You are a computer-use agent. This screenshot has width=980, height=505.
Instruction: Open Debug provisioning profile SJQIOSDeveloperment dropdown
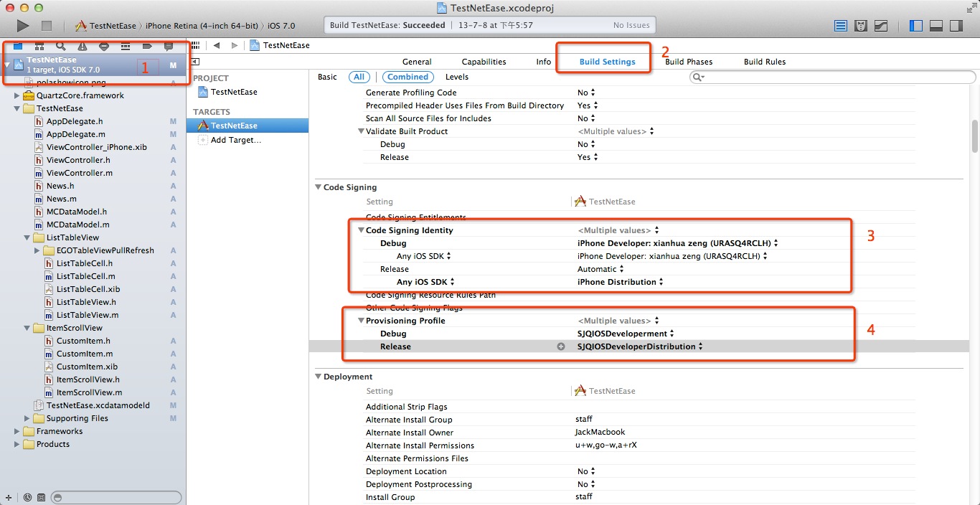626,334
